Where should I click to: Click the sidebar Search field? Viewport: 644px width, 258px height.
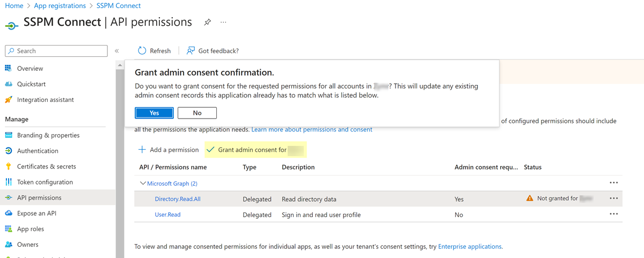56,51
